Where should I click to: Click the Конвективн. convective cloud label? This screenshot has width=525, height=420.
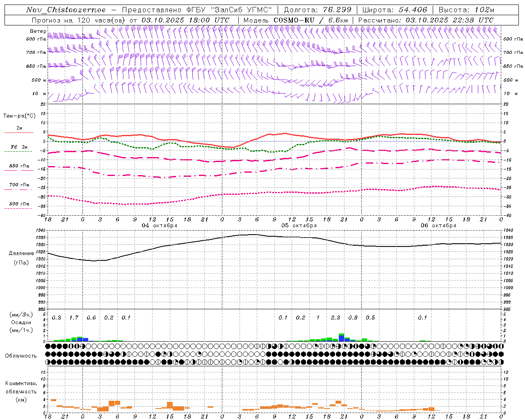[21, 383]
